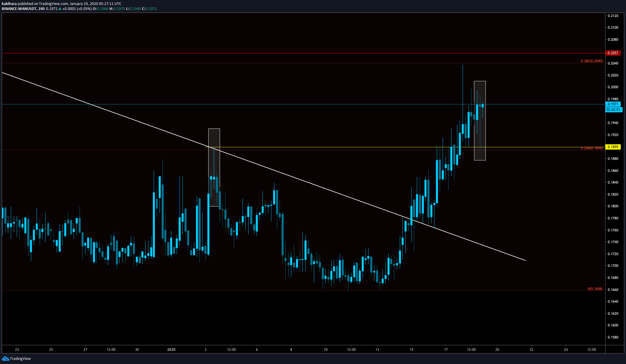Click the 25 date label on time axis
Image resolution: width=626 pixels, height=364 pixels.
coord(51,350)
